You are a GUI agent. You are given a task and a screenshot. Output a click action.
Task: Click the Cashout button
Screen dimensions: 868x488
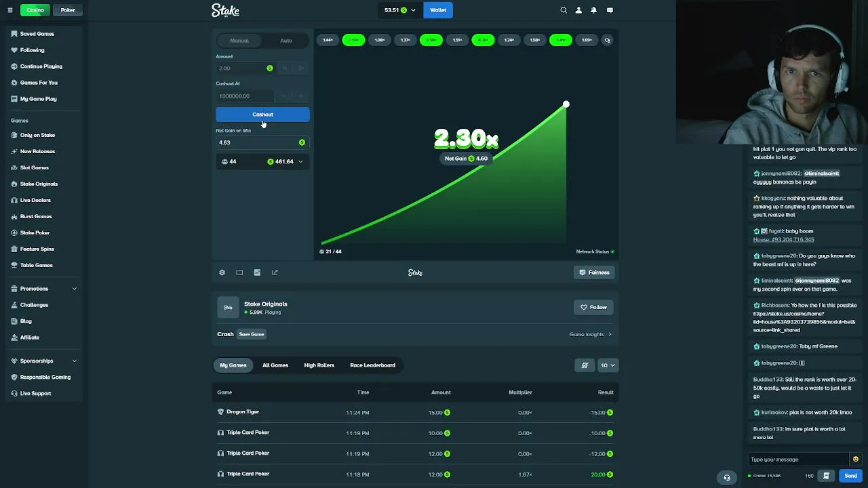point(262,115)
